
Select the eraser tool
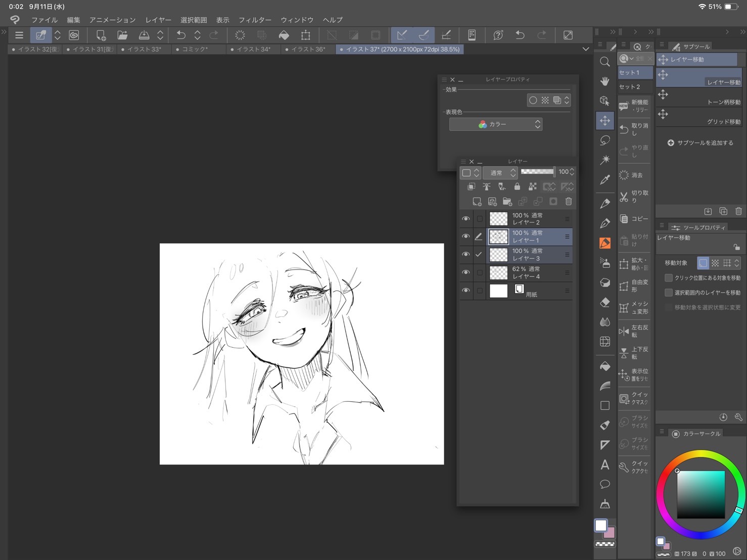pos(604,302)
